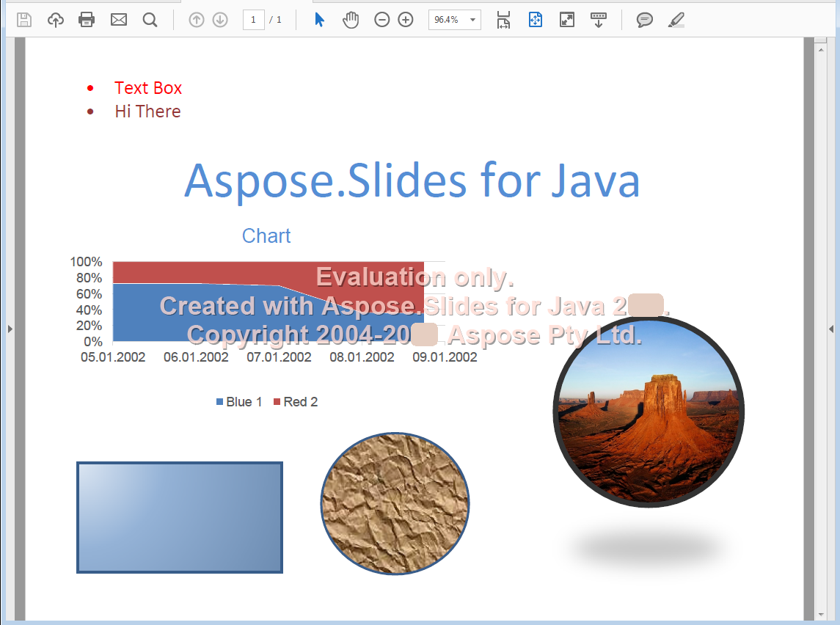Click the scrollbar down arrow
The image size is (840, 625).
[x=821, y=614]
